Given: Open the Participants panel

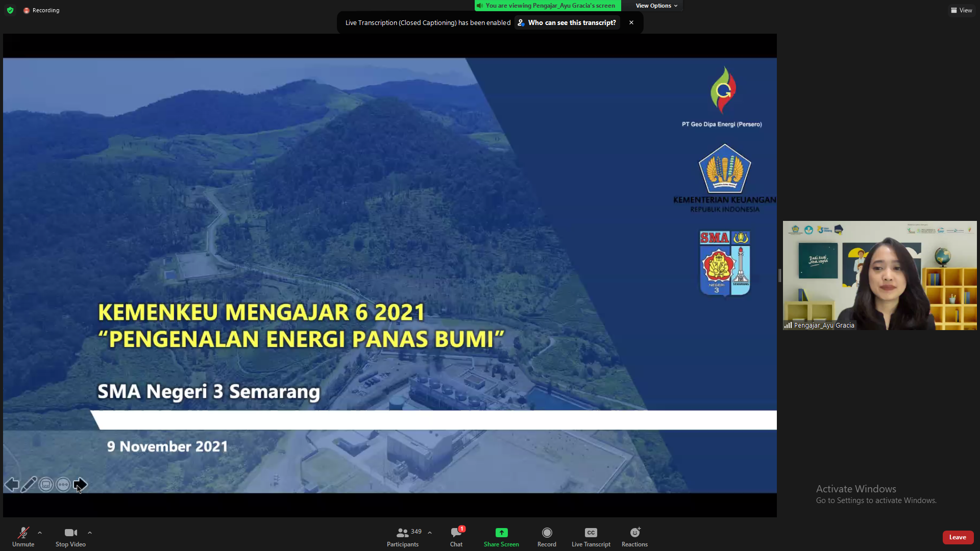Looking at the screenshot, I should [x=403, y=537].
